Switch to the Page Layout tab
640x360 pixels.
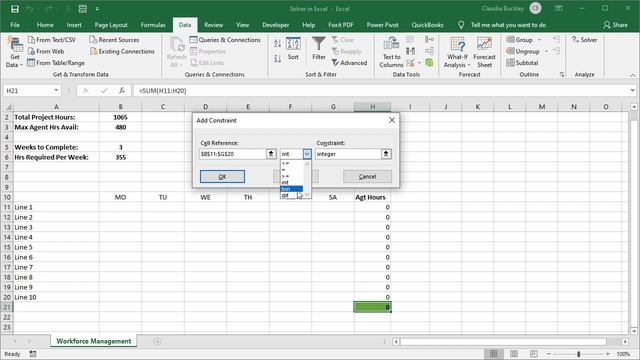click(x=111, y=25)
